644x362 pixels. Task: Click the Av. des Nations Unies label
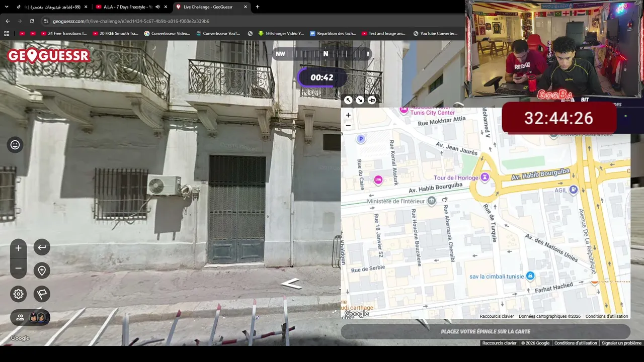click(551, 248)
